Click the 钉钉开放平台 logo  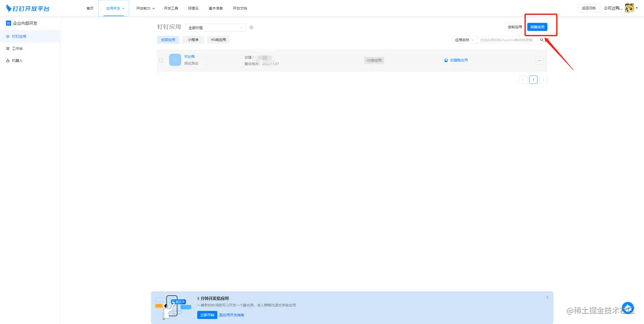pos(28,8)
